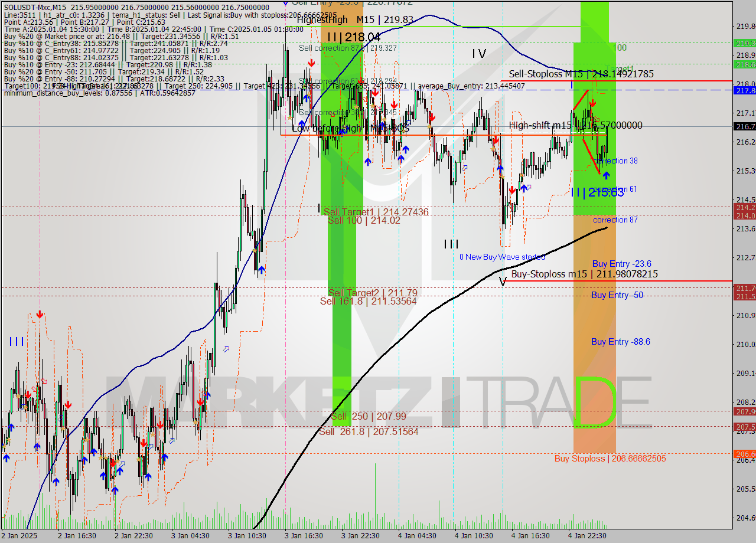The width and height of the screenshot is (756, 543).
Task: Click the blue 'I I | 215.63' wave label
Action: (597, 192)
